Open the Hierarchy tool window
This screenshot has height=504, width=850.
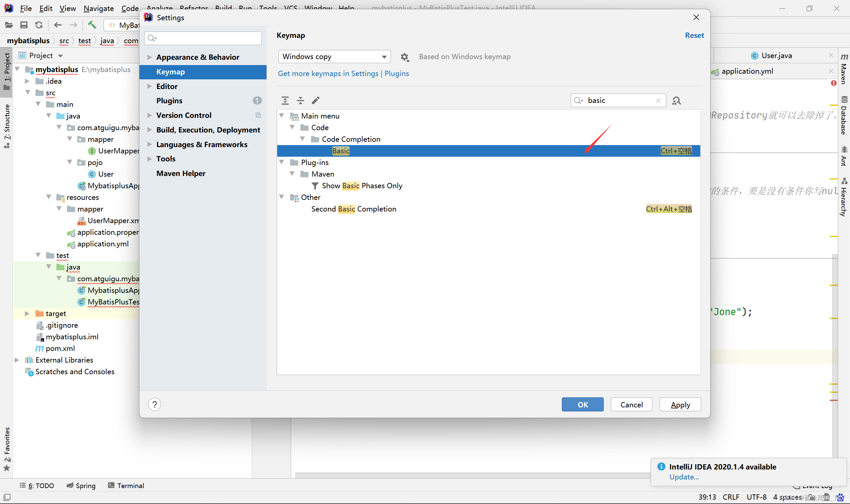[844, 197]
